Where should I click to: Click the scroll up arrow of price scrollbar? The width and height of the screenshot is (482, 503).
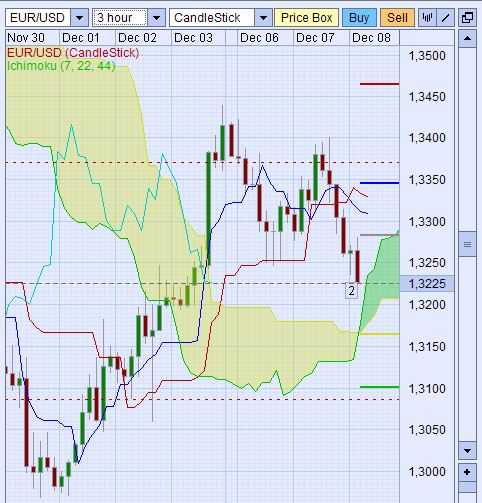(x=467, y=38)
